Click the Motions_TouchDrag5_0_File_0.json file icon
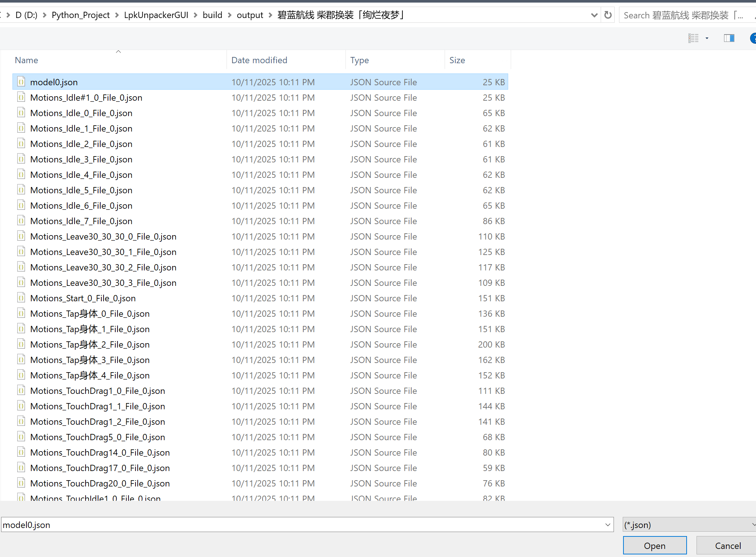756x557 pixels. (21, 437)
